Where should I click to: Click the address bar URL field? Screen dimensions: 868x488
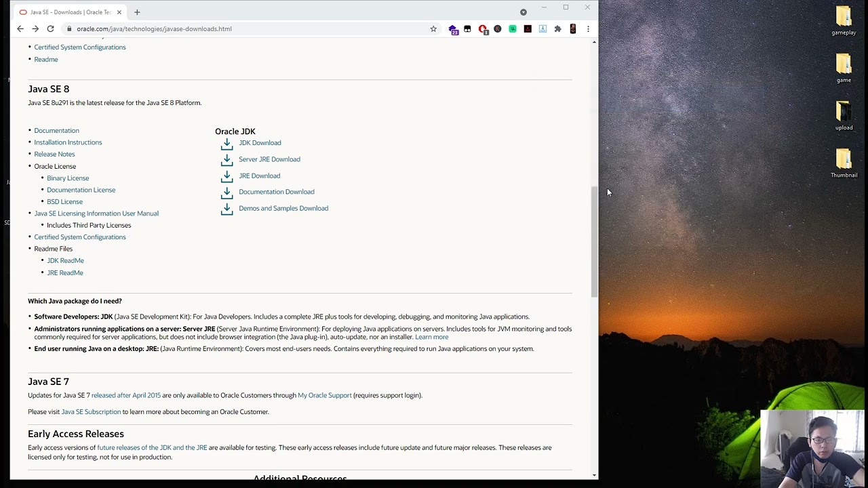251,28
